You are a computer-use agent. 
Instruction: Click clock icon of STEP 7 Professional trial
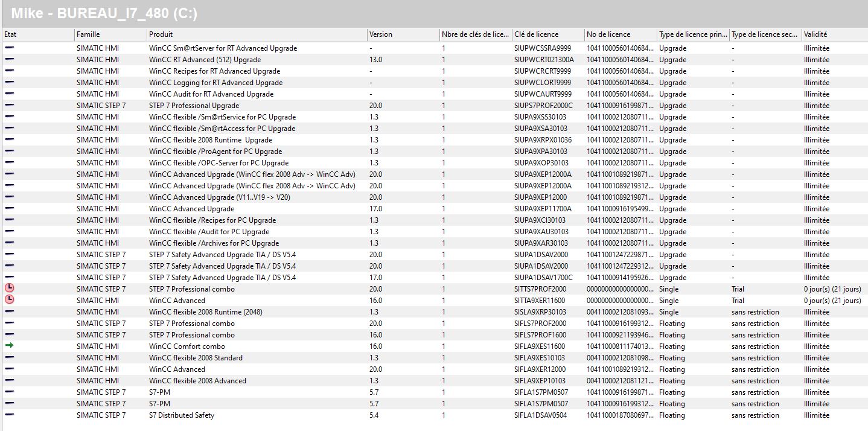coord(9,289)
